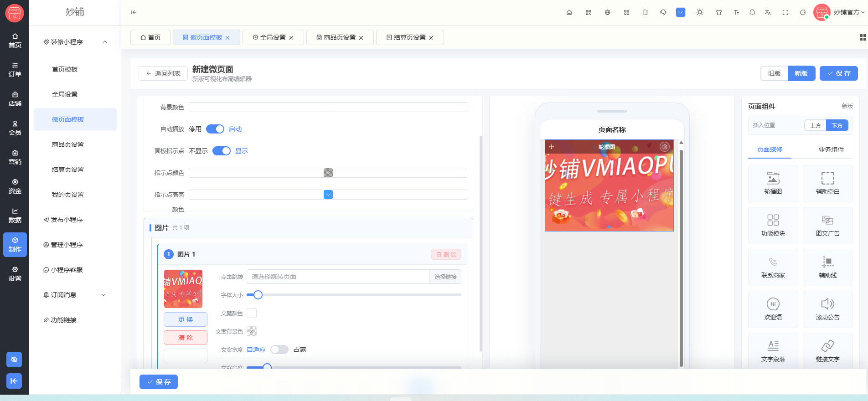Screen dimensions: 868x401
Task: Click the 背景颜色 input field
Action: [x=328, y=107]
